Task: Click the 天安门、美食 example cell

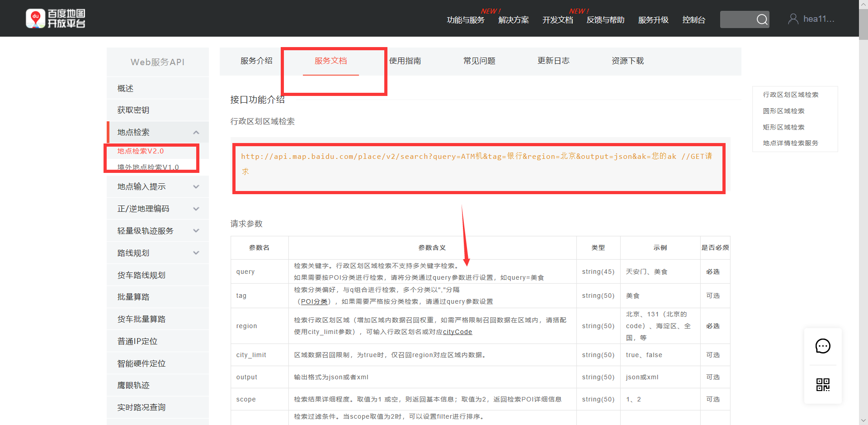Action: [660, 272]
